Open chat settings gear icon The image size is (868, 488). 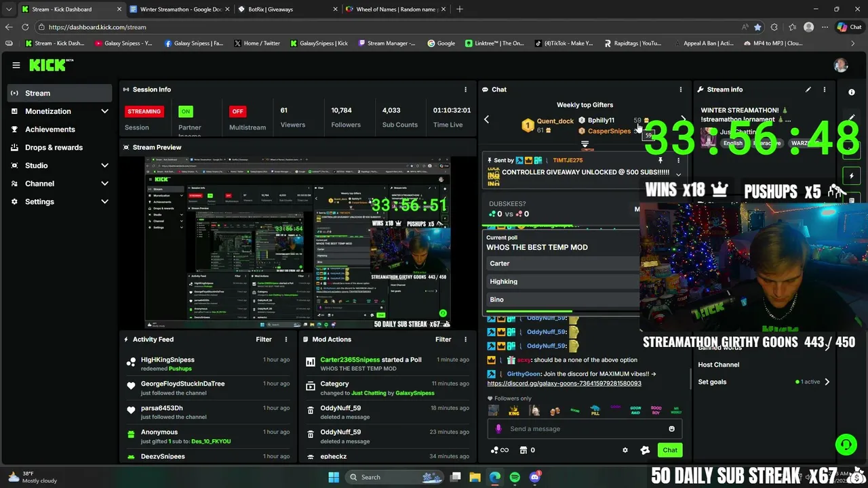tap(625, 450)
